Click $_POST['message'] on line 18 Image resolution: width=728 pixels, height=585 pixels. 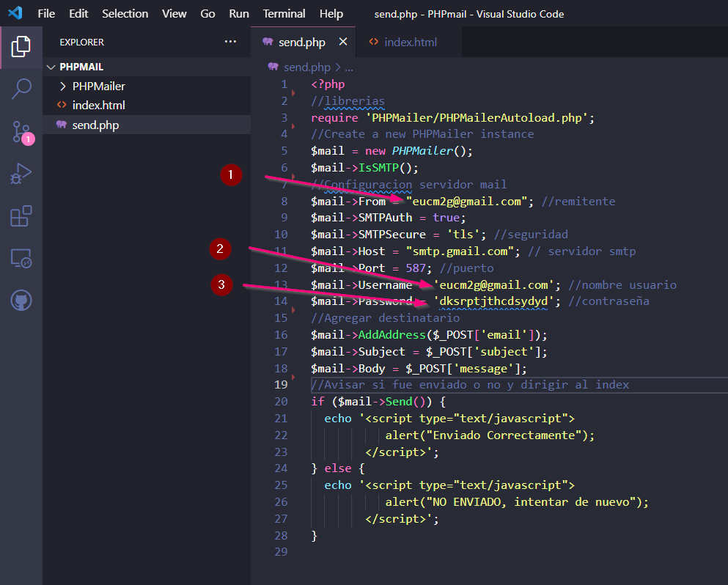tap(463, 369)
